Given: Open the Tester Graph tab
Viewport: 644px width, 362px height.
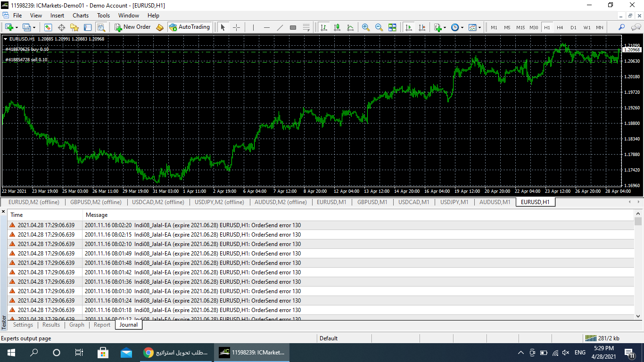Looking at the screenshot, I should [x=77, y=325].
